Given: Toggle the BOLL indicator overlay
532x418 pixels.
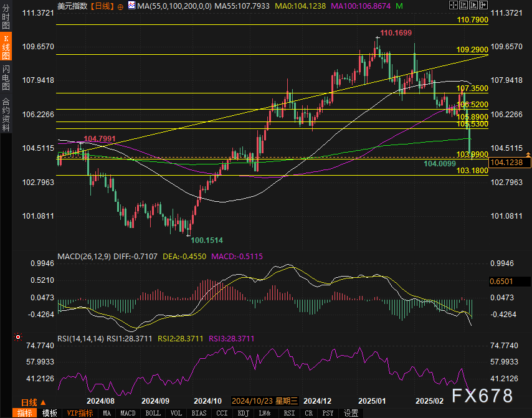Looking at the screenshot, I should [x=152, y=412].
